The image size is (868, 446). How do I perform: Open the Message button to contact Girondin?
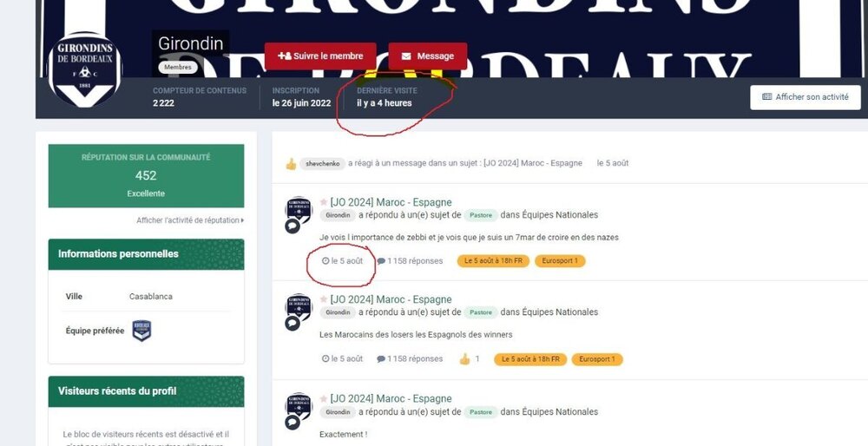428,56
